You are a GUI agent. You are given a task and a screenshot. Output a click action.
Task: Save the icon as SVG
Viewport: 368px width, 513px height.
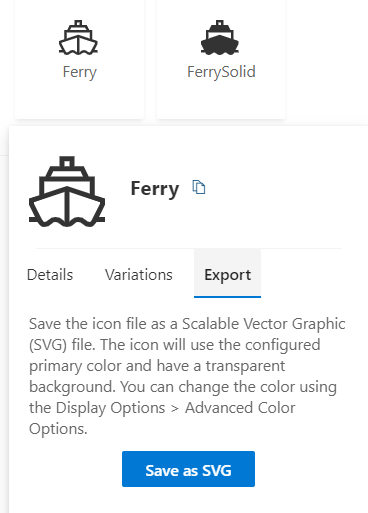tap(188, 469)
